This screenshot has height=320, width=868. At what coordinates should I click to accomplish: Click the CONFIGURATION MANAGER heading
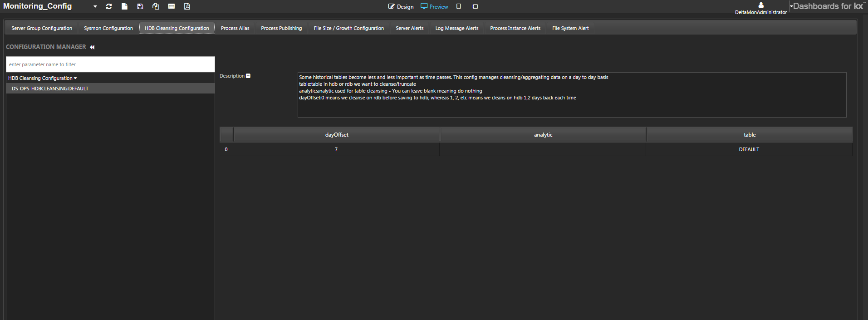(x=46, y=47)
